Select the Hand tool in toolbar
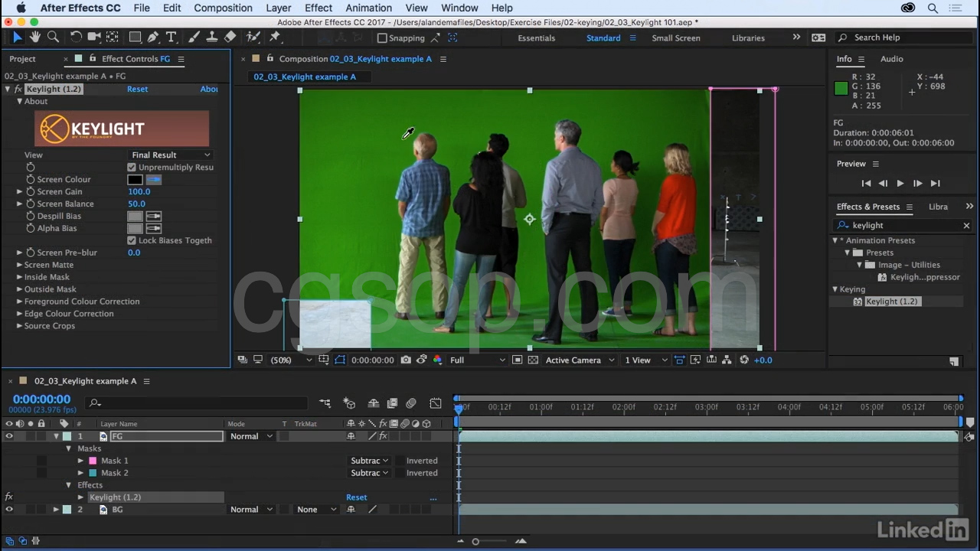Viewport: 980px width, 551px height. [35, 37]
